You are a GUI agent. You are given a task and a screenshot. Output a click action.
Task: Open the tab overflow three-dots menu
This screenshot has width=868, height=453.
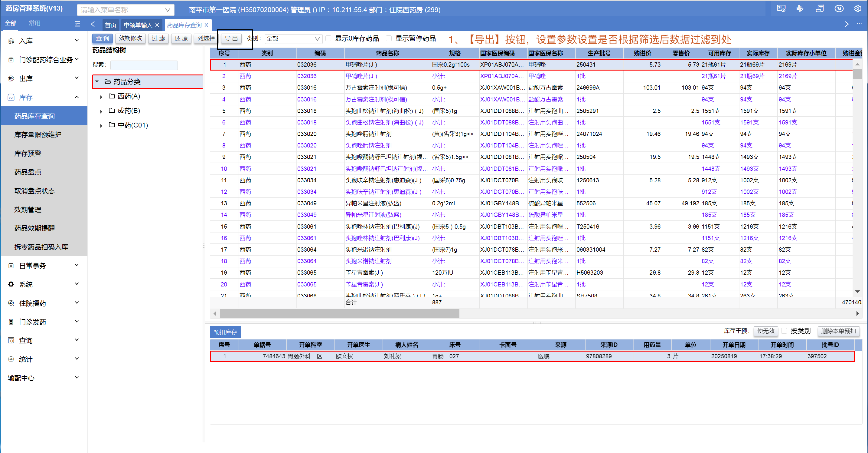(859, 24)
